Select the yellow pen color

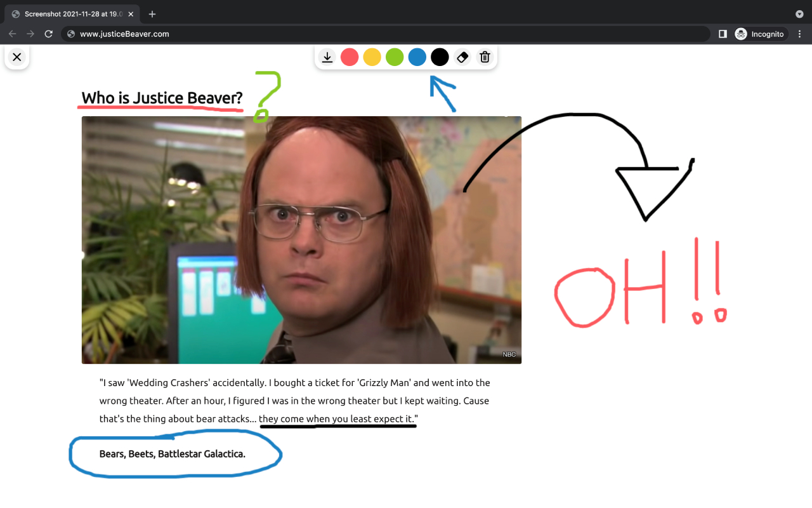(x=372, y=57)
